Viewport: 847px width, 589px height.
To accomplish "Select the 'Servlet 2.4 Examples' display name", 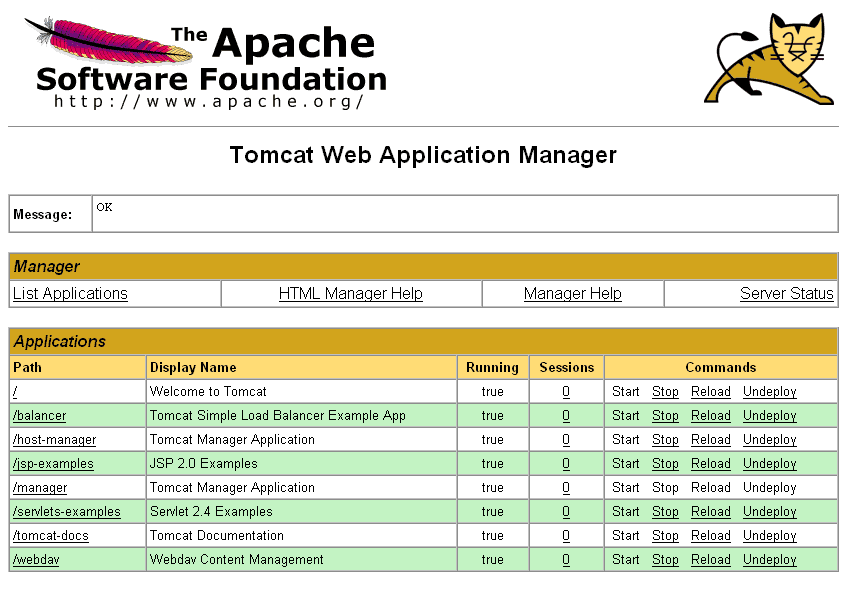I will coord(211,512).
